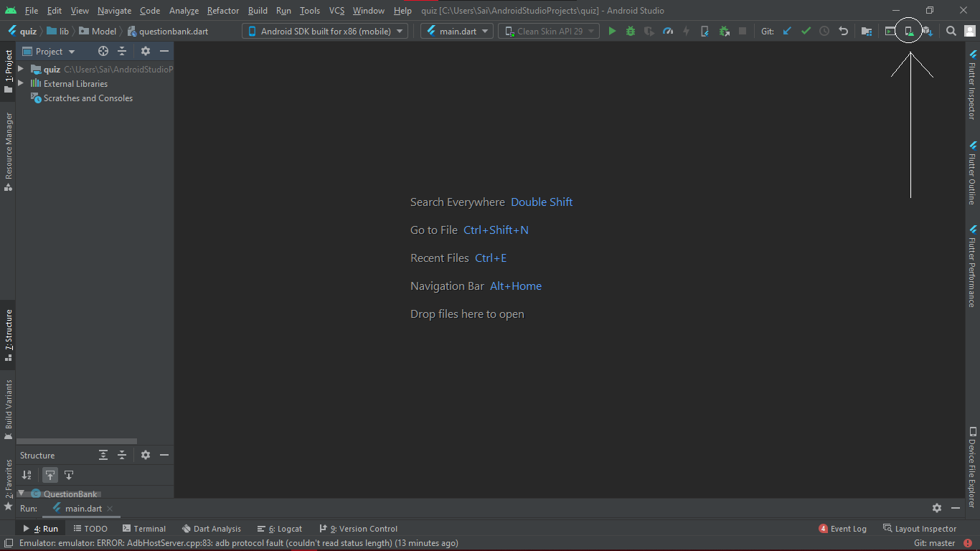
Task: Collapse the QuestionBank structure node
Action: [21, 493]
